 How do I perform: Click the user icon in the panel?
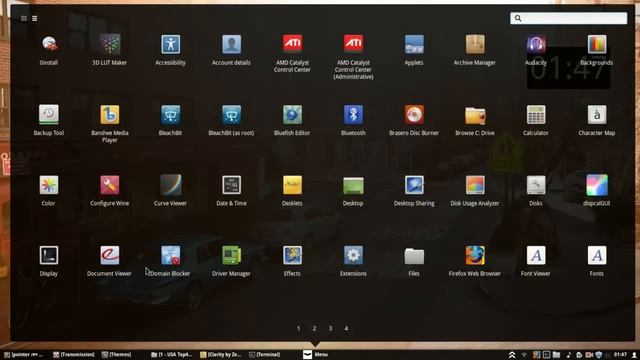[634, 355]
